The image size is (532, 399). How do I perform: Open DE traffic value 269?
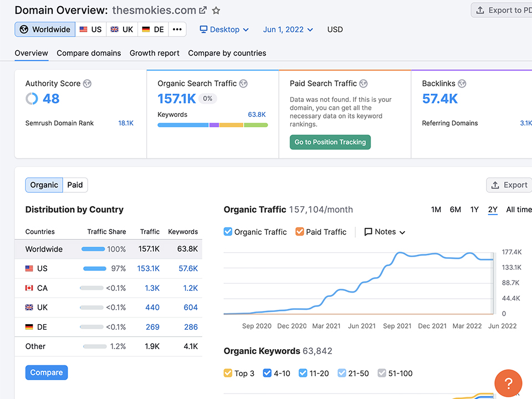pos(153,327)
